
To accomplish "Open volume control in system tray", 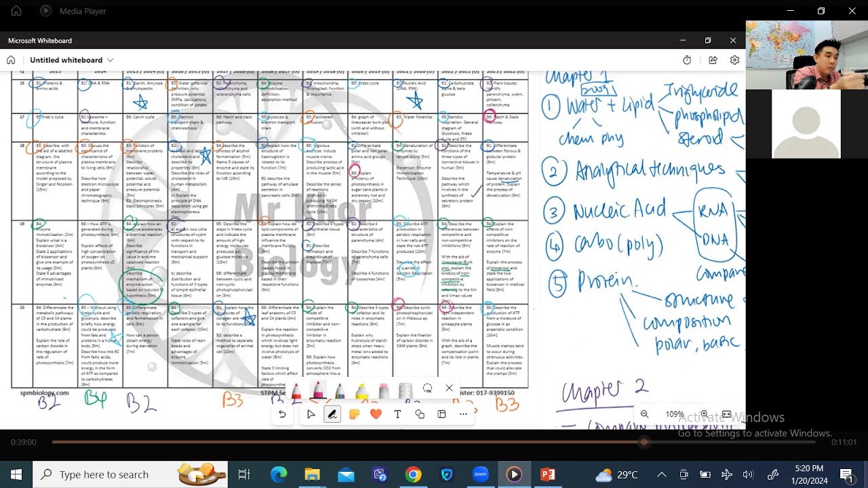I will 748,474.
